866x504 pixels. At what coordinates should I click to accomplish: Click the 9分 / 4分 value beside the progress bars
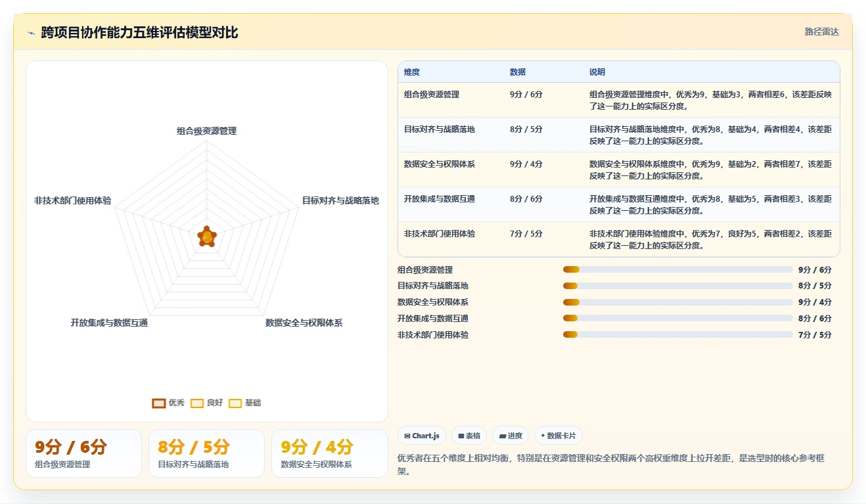pos(815,302)
